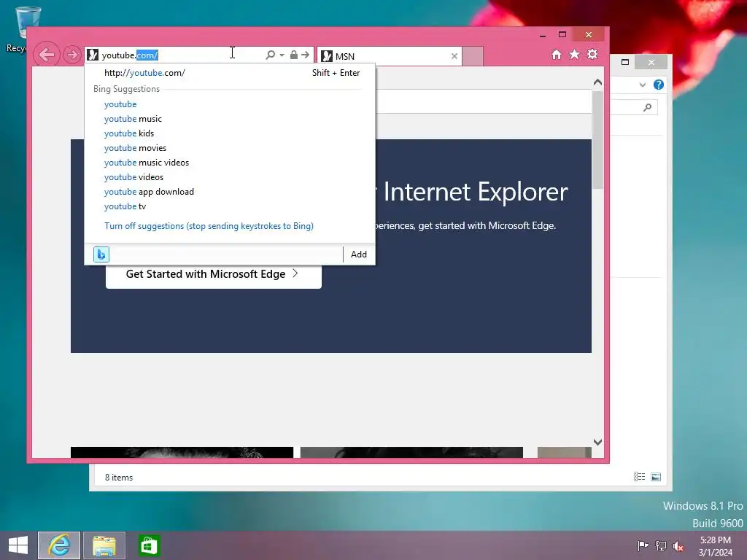Click the Internet Explorer back arrow
The height and width of the screenshot is (560, 747).
(47, 55)
